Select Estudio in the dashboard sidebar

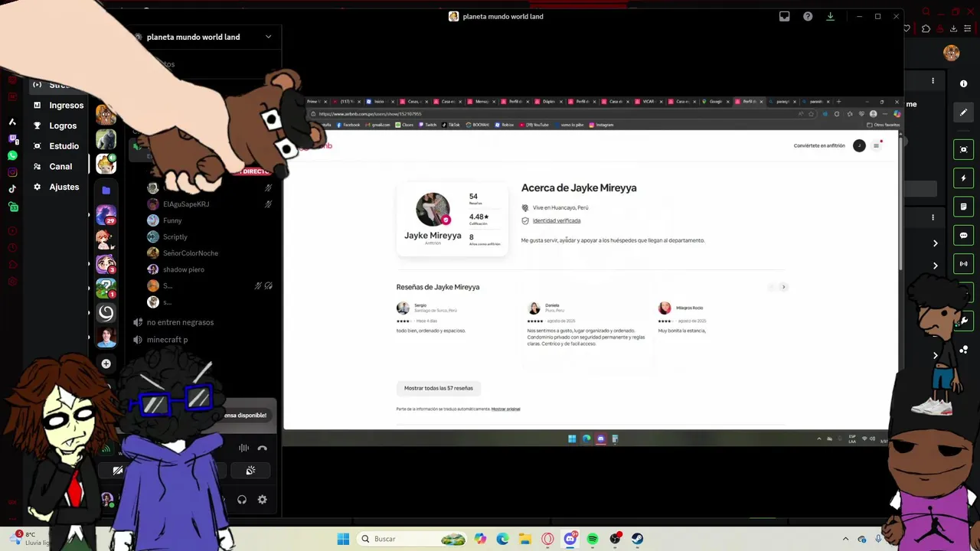pos(56,146)
